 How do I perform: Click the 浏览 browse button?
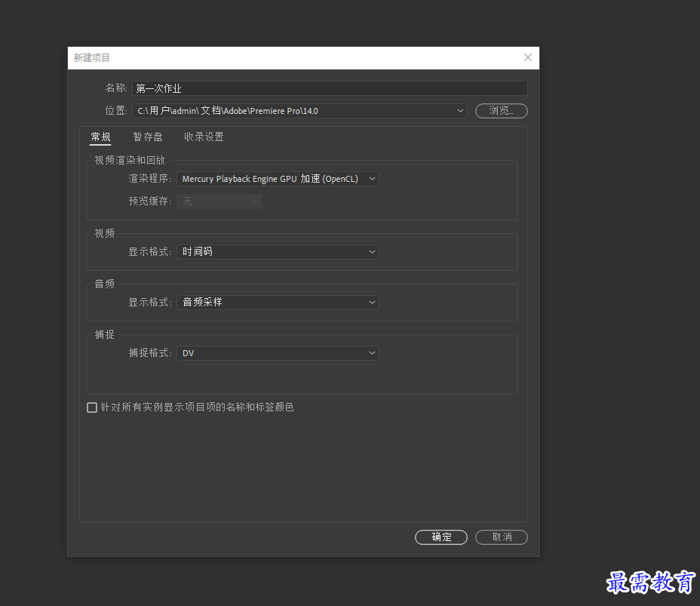coord(502,111)
